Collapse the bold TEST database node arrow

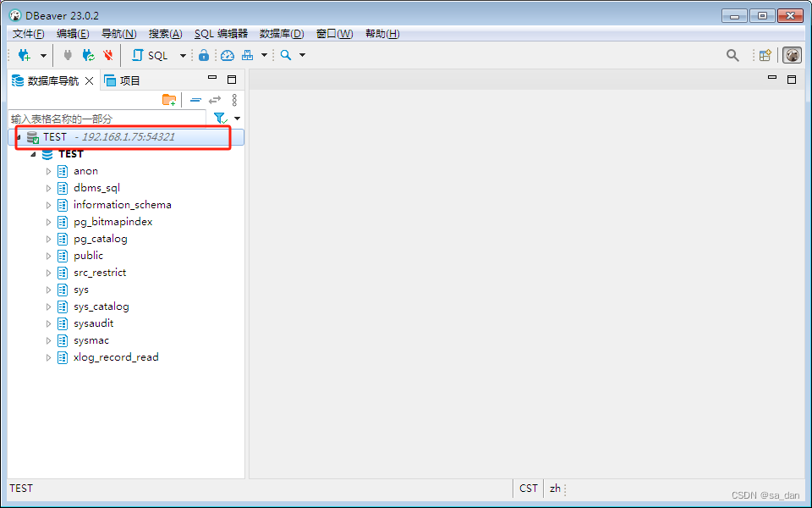pyautogui.click(x=33, y=154)
